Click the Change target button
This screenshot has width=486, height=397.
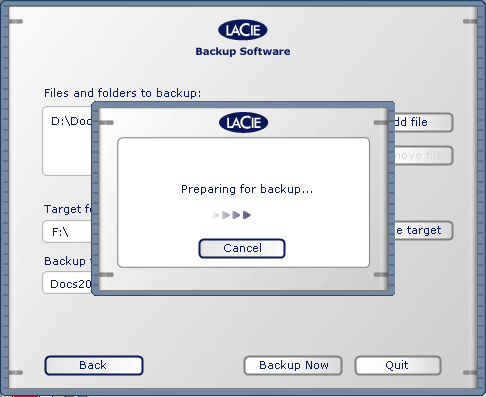point(424,230)
